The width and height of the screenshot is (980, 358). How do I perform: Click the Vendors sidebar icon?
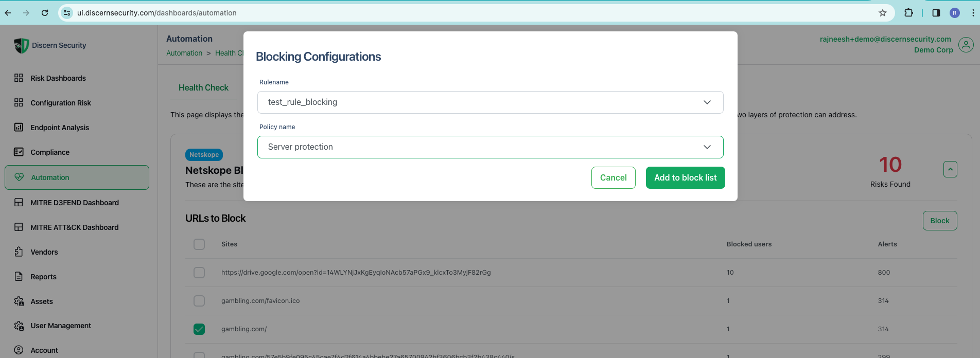tap(19, 252)
